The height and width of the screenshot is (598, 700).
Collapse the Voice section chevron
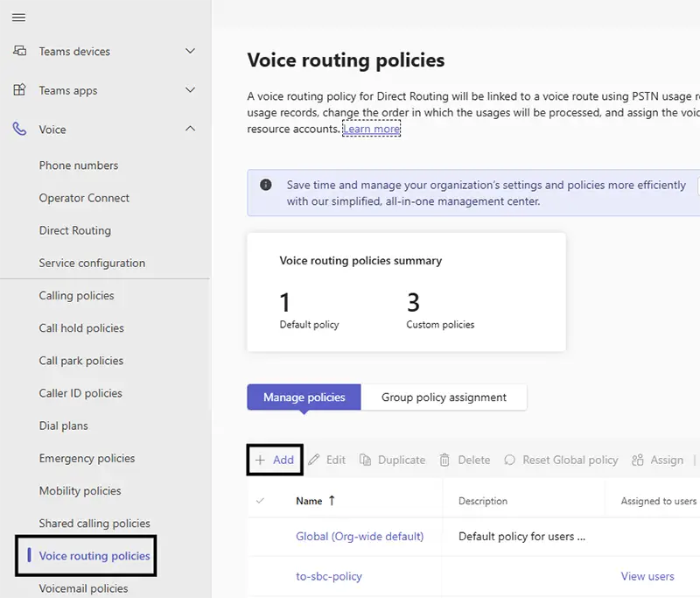[190, 130]
